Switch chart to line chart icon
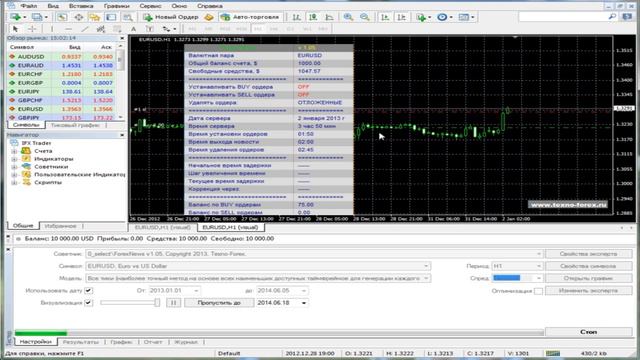This screenshot has width=640, height=360. (x=329, y=17)
